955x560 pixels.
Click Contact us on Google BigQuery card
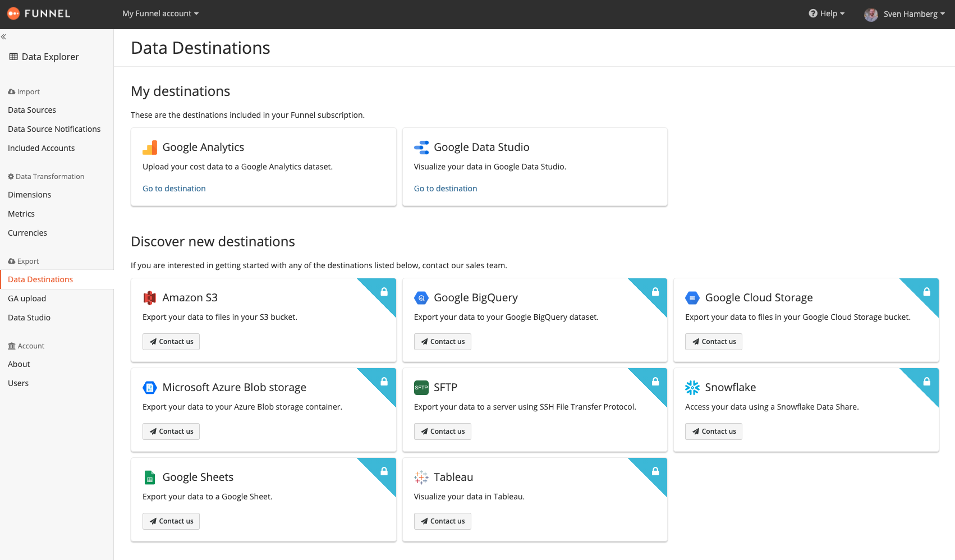pyautogui.click(x=443, y=342)
